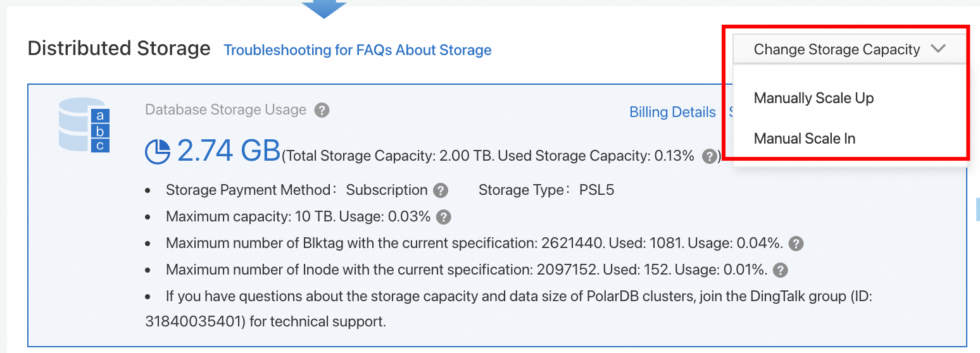Click help icon next to Subscription

tap(441, 190)
